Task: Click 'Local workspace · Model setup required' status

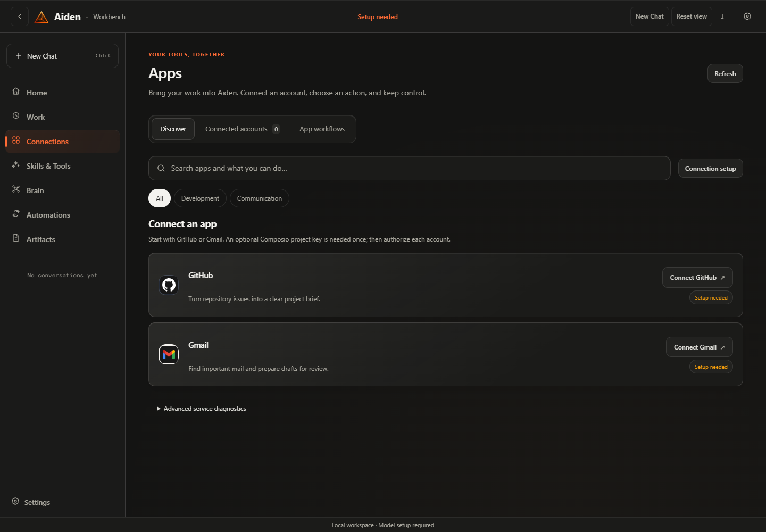Action: [383, 525]
